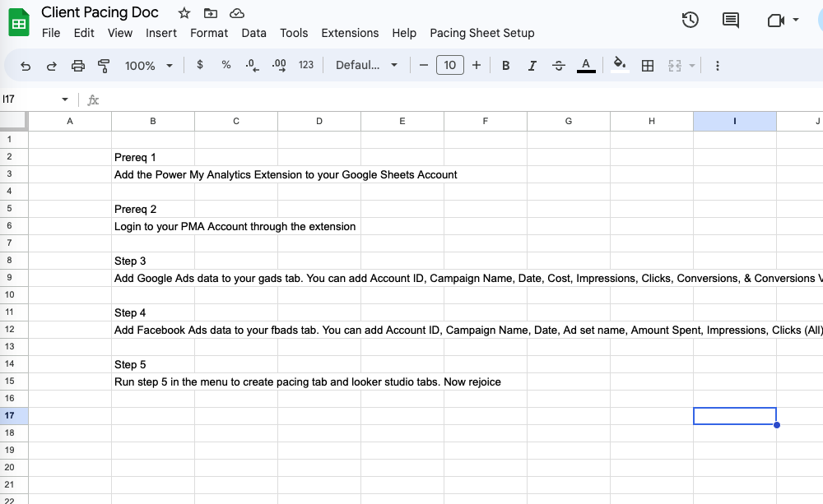Open the Tools menu
823x504 pixels.
pyautogui.click(x=294, y=33)
